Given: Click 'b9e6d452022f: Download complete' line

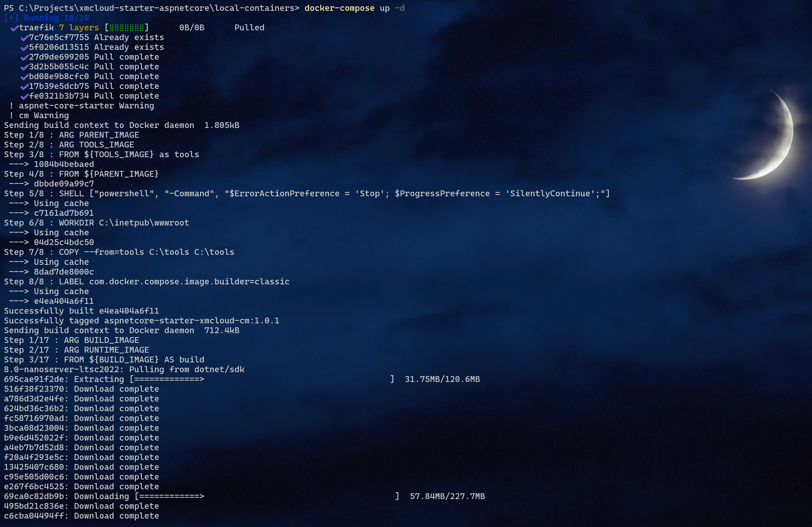Looking at the screenshot, I should click(82, 438).
